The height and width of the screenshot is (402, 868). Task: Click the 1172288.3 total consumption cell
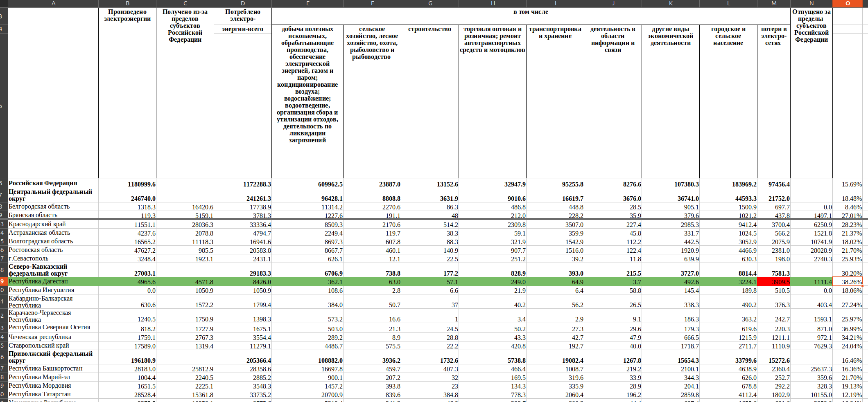[243, 184]
